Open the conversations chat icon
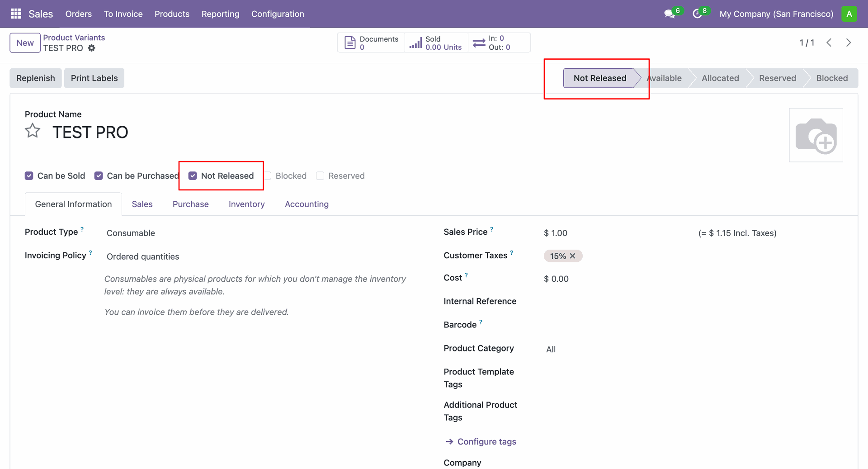This screenshot has height=469, width=868. point(669,14)
